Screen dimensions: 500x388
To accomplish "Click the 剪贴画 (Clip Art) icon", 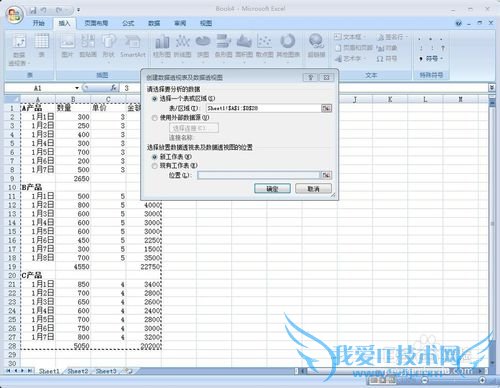I will (88, 46).
